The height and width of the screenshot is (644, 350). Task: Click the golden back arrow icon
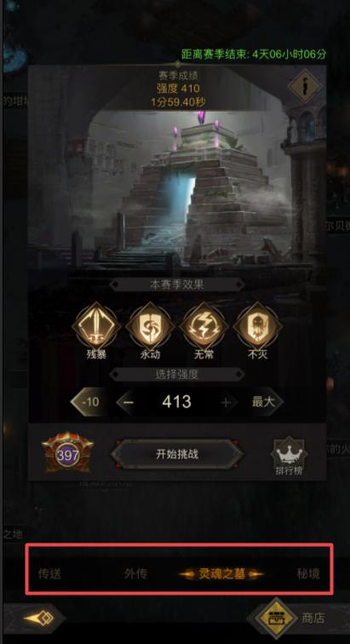[38, 618]
